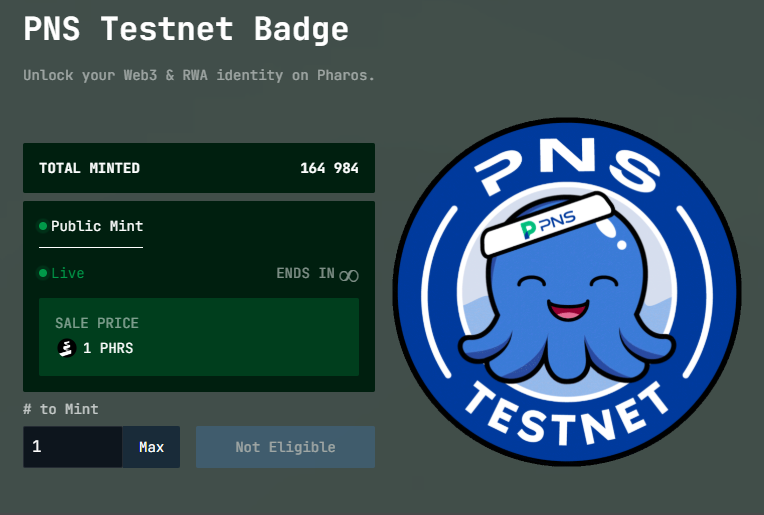Open the PNS Testnet badge image
The height and width of the screenshot is (515, 764).
pyautogui.click(x=567, y=292)
